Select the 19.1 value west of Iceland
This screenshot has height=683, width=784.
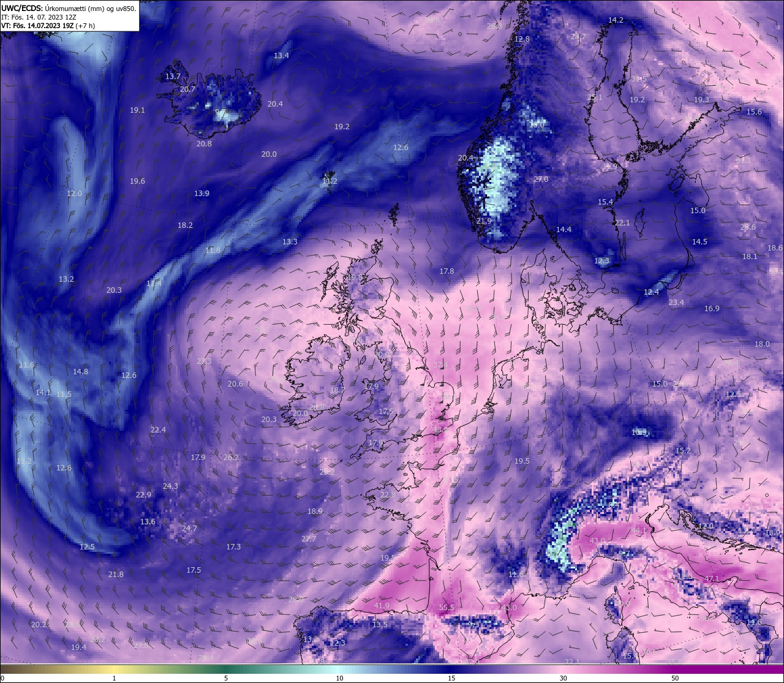point(137,110)
